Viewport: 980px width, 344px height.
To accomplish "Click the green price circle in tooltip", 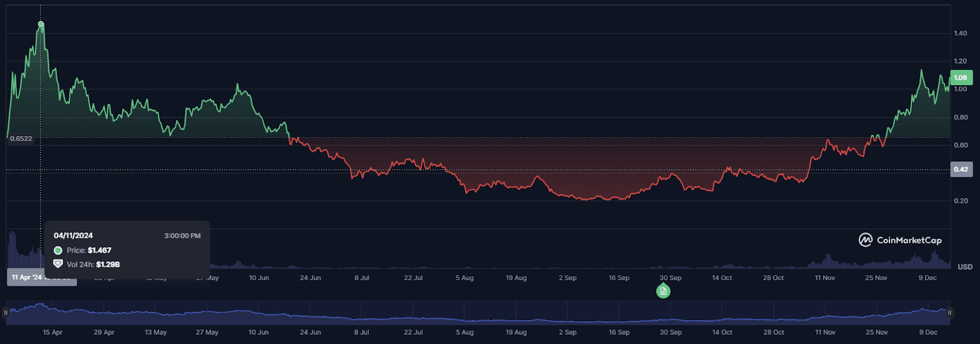I will point(58,250).
